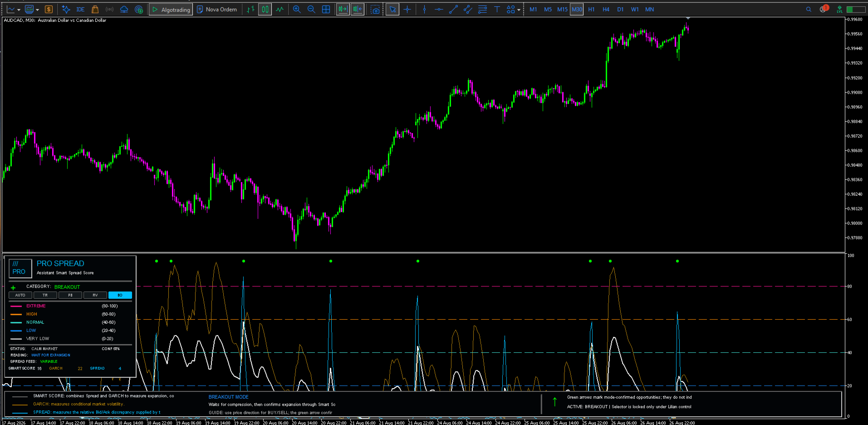Image resolution: width=868 pixels, height=425 pixels.
Task: Switch to M1 timeframe
Action: (x=533, y=10)
